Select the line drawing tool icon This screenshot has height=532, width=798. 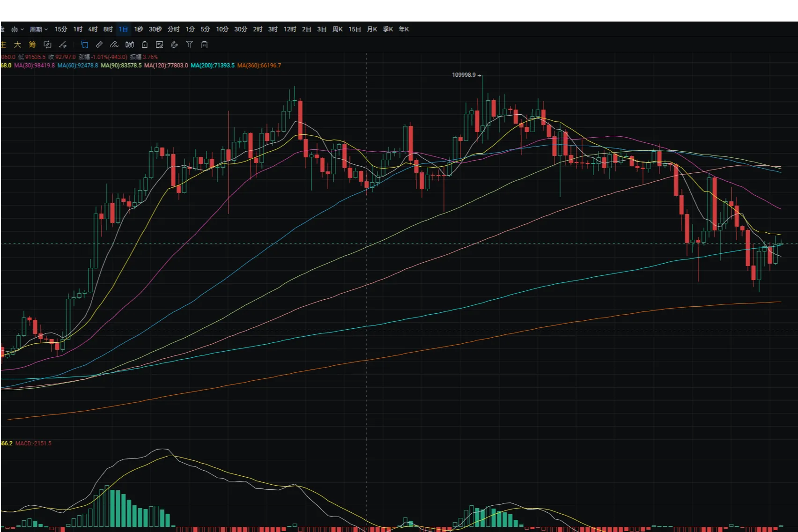point(63,45)
